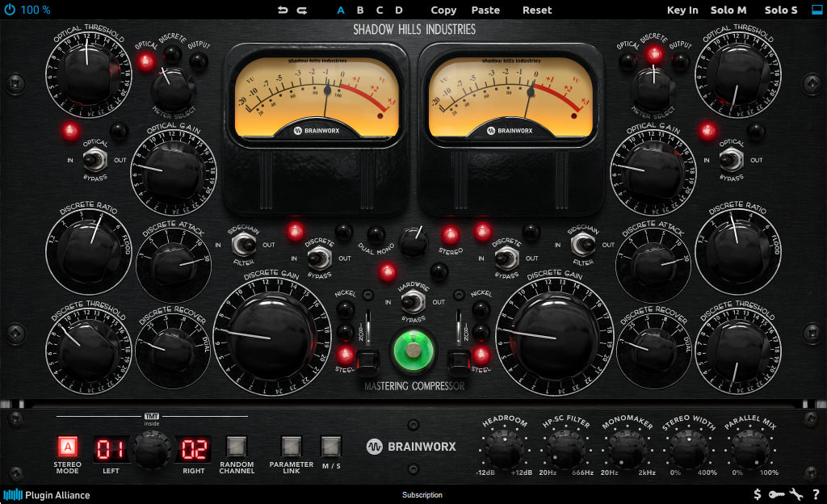Activate Solo S
This screenshot has height=504, width=827.
(781, 10)
